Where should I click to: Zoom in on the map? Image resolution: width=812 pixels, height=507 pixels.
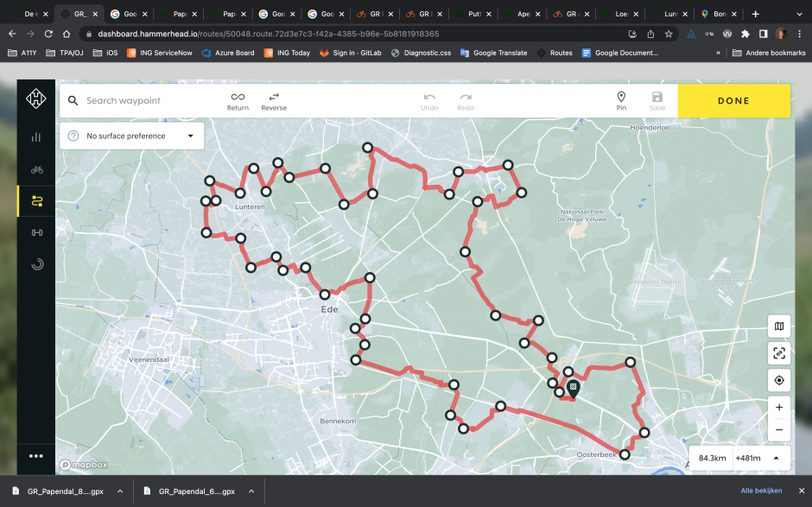(x=779, y=407)
